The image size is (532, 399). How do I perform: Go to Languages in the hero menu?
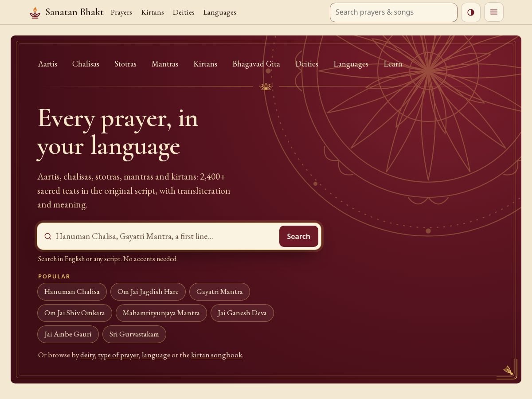click(351, 64)
